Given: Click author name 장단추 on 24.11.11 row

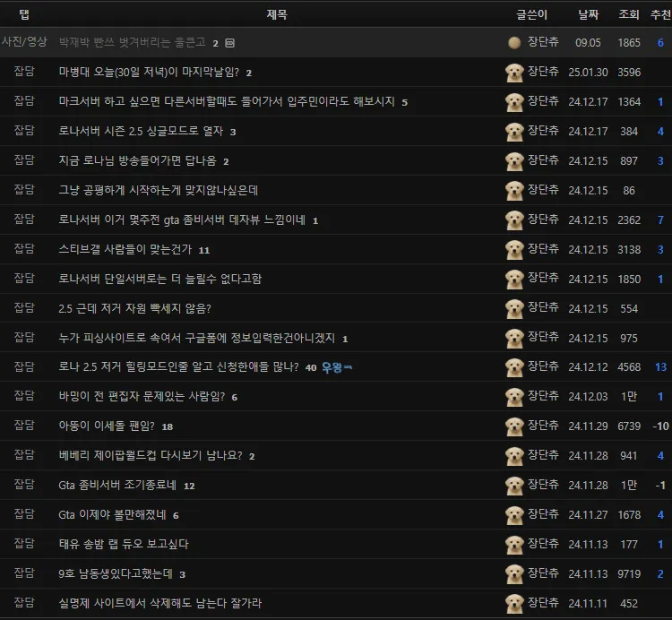Looking at the screenshot, I should (543, 603).
